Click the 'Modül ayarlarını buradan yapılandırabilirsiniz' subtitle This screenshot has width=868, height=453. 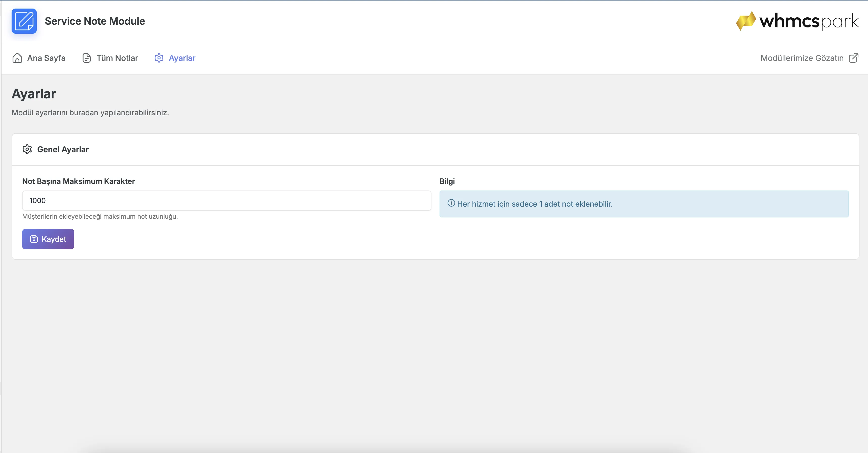point(90,112)
